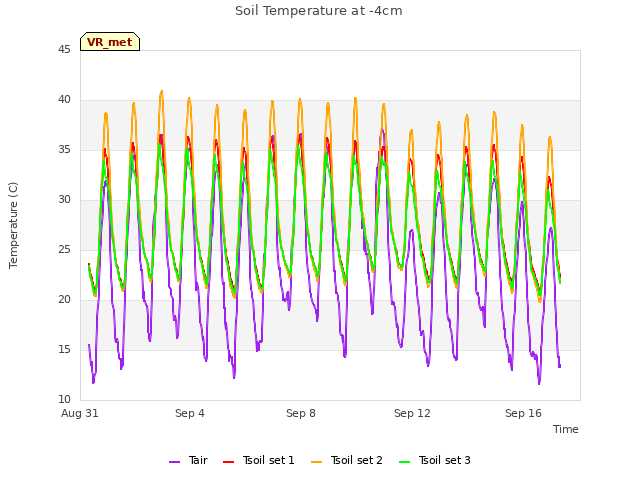
Task: Click the Time x-axis title
Action: click(566, 429)
